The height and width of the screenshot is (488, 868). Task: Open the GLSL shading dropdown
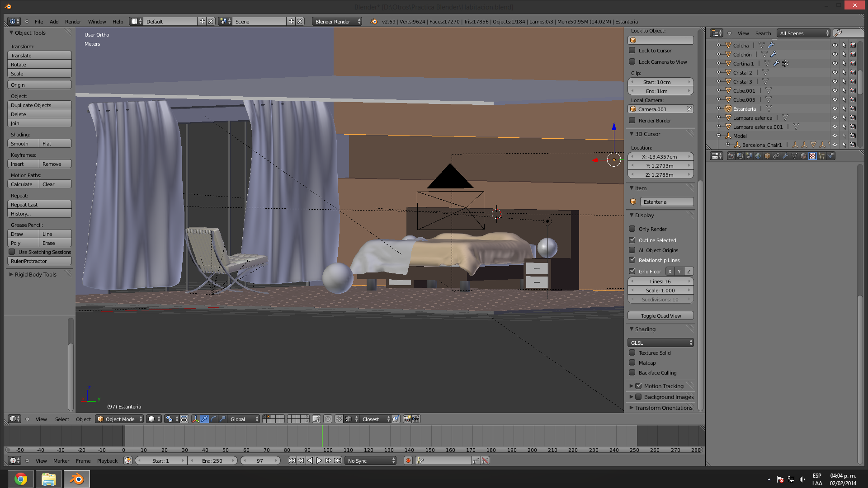[x=660, y=343]
